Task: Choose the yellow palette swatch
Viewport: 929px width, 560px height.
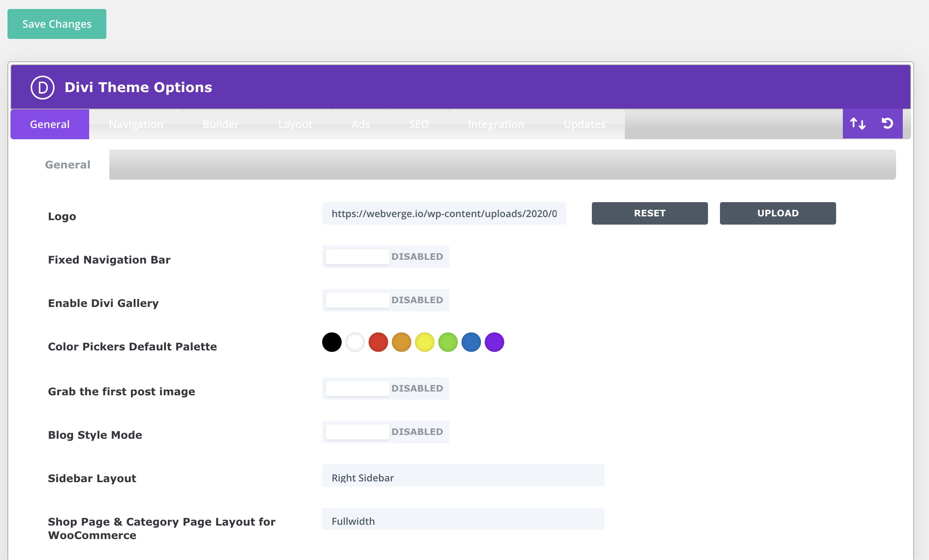Action: [x=425, y=342]
